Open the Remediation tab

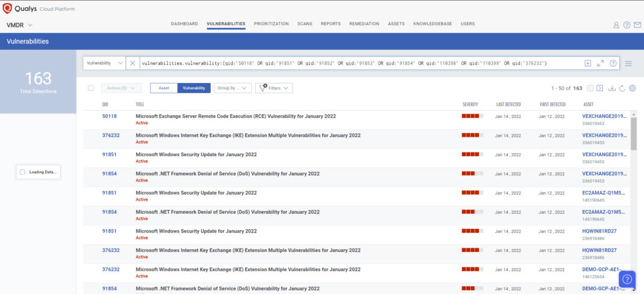(x=364, y=24)
